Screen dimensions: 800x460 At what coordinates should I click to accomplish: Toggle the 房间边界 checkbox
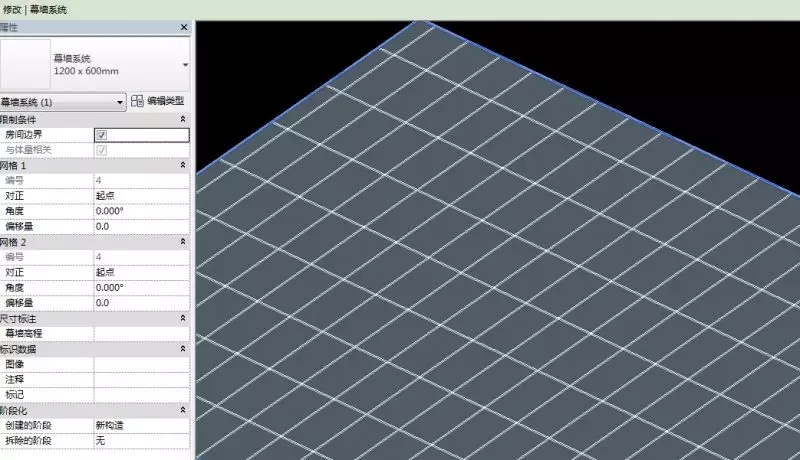(102, 135)
